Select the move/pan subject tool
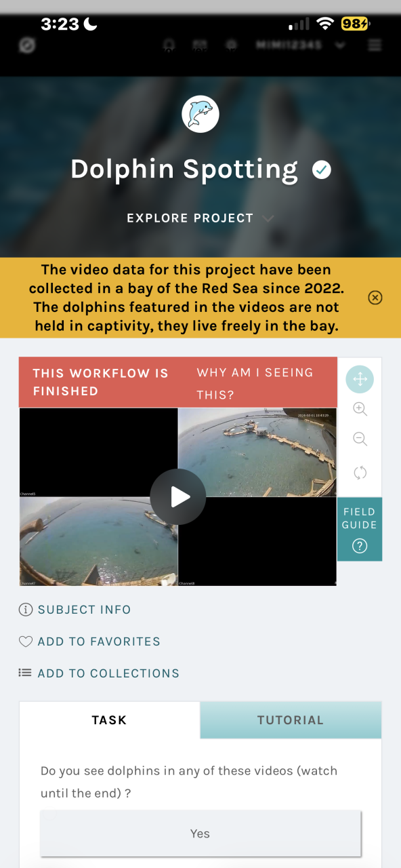Viewport: 401px width, 868px height. pyautogui.click(x=360, y=379)
